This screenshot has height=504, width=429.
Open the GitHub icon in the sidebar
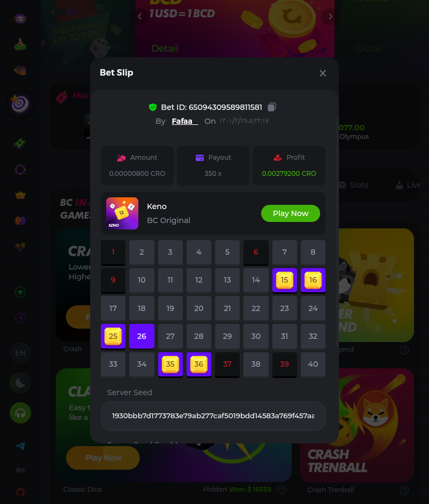[20, 492]
